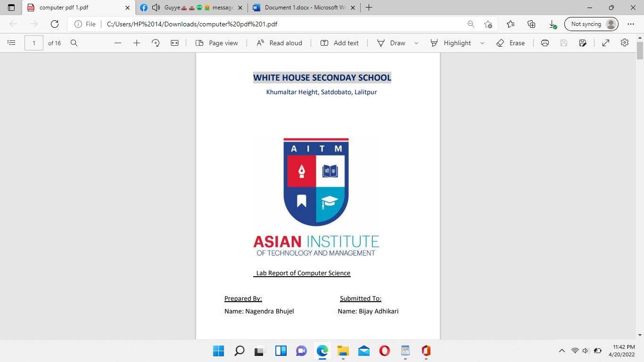
Task: Rotate the PDF page
Action: click(x=156, y=43)
